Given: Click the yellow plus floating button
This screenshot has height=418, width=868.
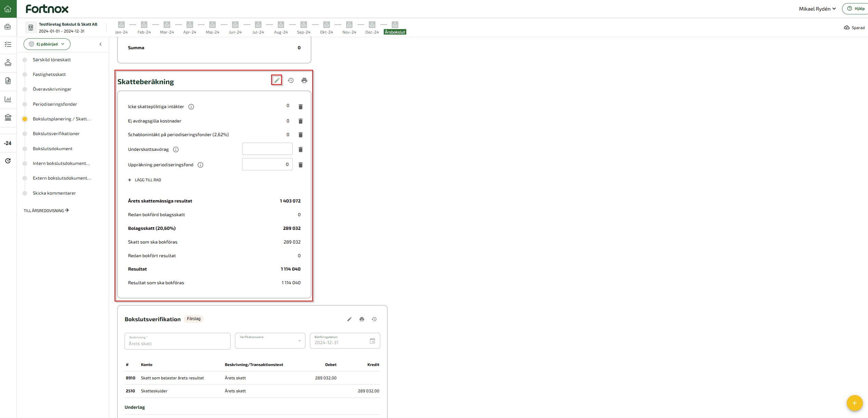Looking at the screenshot, I should [855, 403].
